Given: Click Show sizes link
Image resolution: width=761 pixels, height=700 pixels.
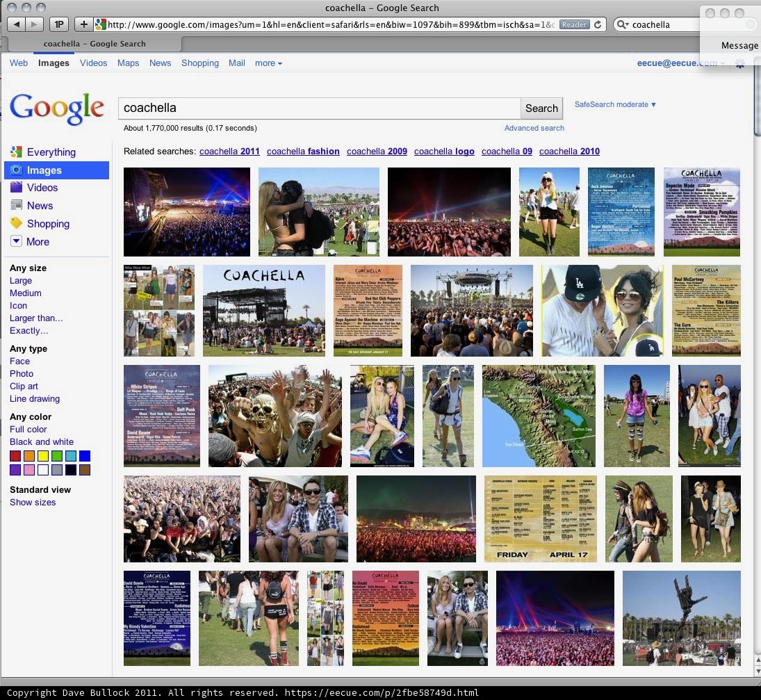Looking at the screenshot, I should point(33,503).
